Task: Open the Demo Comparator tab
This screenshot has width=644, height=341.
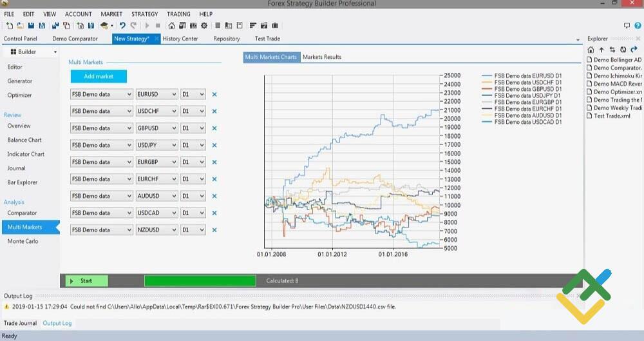Action: coord(75,39)
